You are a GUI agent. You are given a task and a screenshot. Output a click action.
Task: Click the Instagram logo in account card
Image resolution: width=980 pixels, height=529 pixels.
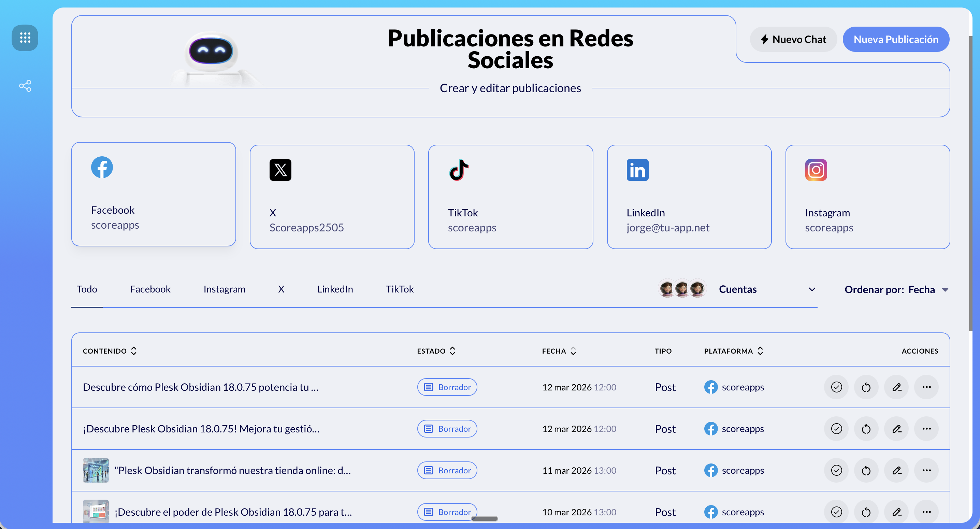click(816, 170)
